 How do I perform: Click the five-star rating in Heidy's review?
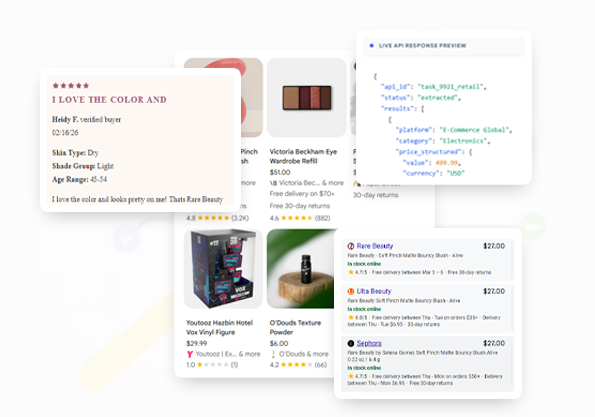click(71, 86)
